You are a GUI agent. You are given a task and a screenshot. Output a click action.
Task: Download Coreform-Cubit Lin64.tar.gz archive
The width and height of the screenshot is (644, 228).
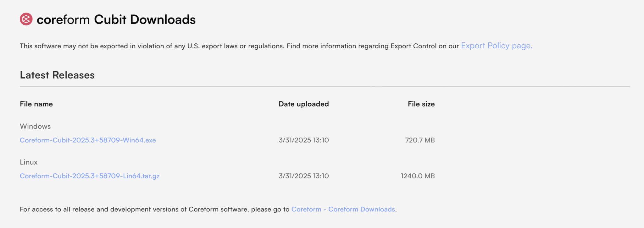click(x=90, y=176)
